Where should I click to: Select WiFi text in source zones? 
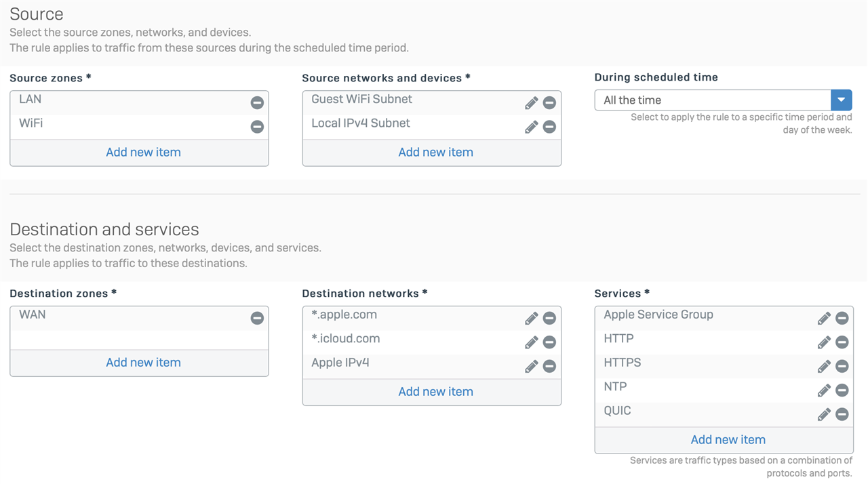(x=31, y=123)
